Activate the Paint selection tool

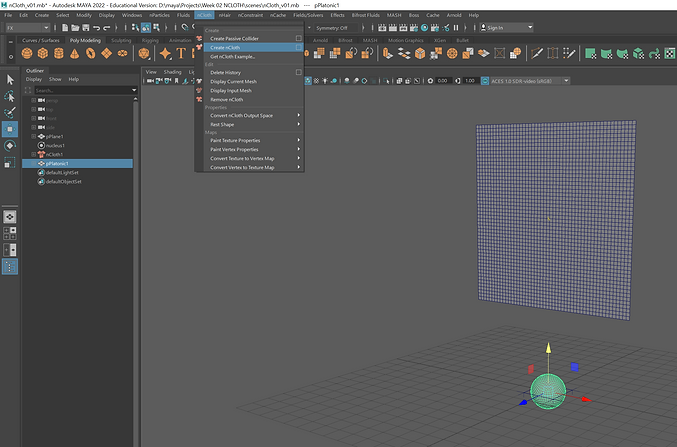10,112
